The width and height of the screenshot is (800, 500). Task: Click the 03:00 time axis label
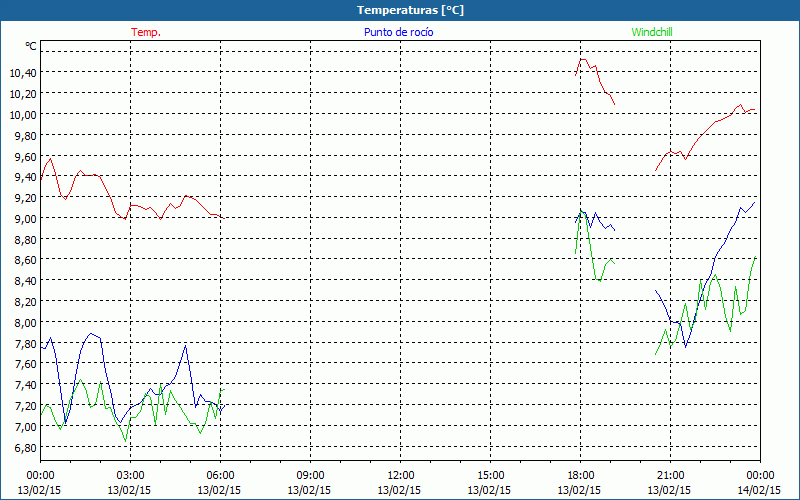coord(130,476)
